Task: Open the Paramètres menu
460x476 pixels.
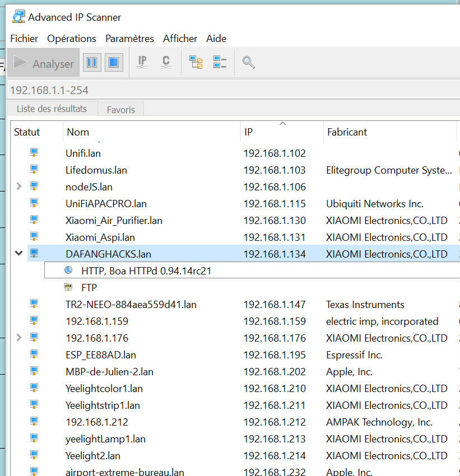Action: pyautogui.click(x=129, y=39)
